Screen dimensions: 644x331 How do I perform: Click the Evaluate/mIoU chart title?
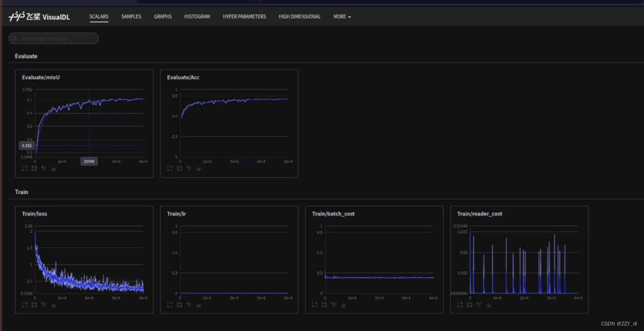(x=41, y=77)
